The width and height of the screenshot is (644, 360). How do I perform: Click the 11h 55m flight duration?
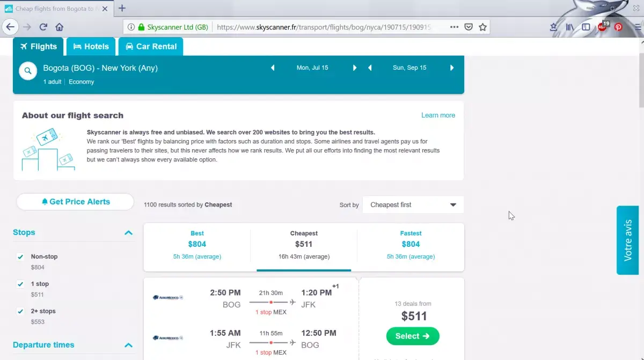pyautogui.click(x=271, y=334)
